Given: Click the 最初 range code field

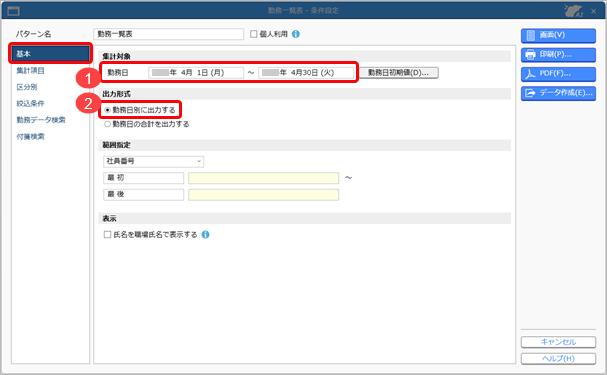Looking at the screenshot, I should (x=143, y=178).
